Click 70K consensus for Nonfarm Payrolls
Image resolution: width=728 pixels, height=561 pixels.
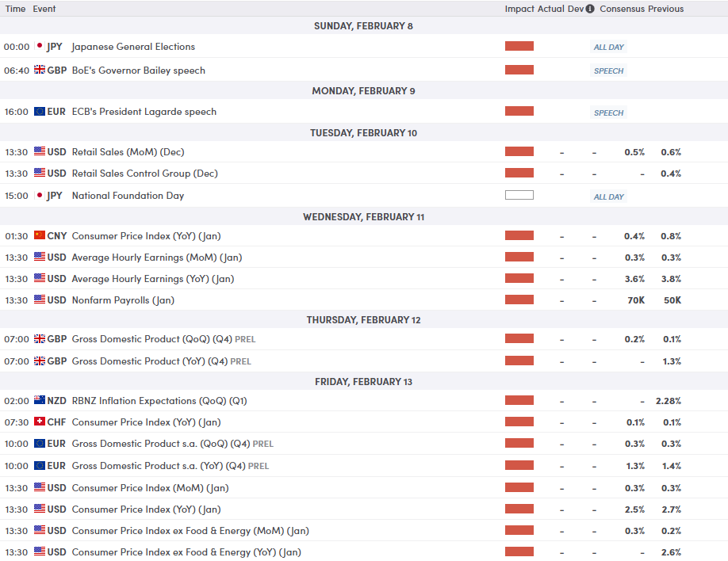[x=636, y=300]
